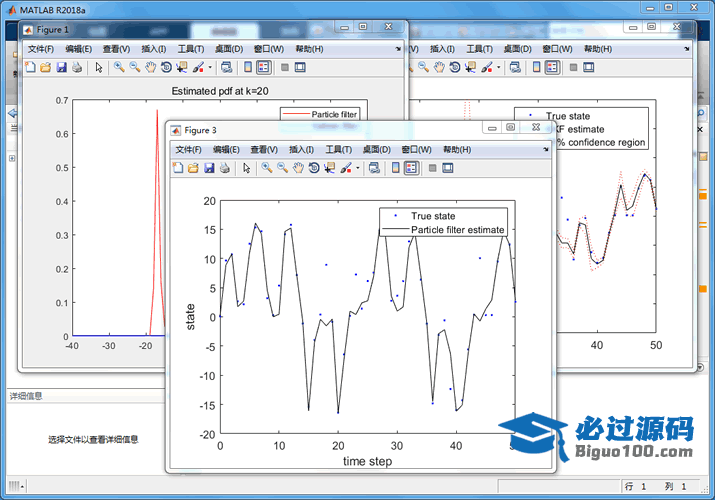Select Zoom In tool in Figure 3
Screen dimensions: 715x500
click(x=267, y=168)
